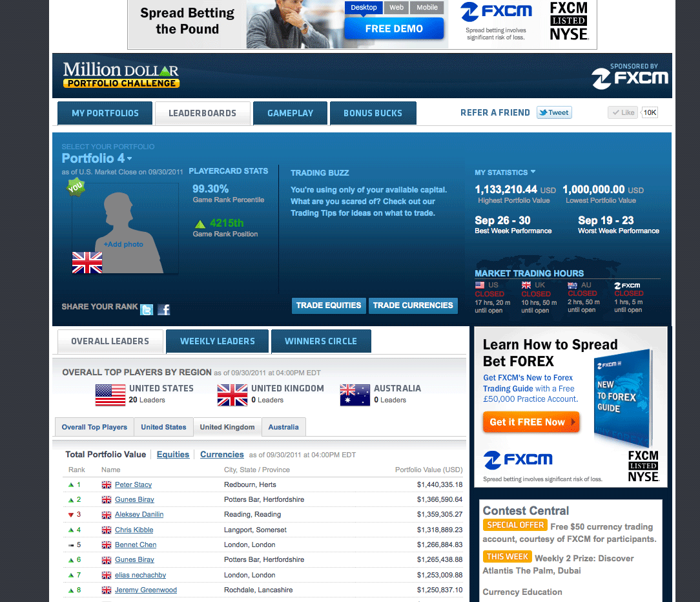Open Aleksey Danilin's profile link
Screen dimensions: 700x602
[x=139, y=514]
